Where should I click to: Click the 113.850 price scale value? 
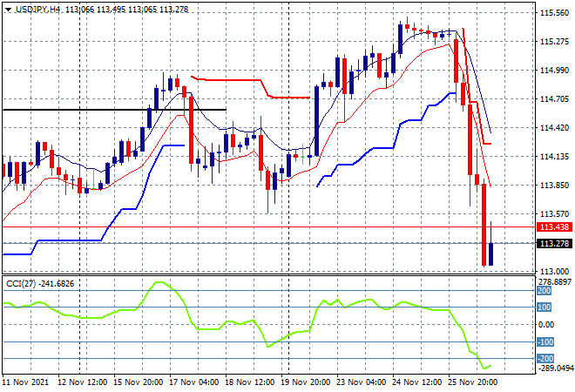[x=554, y=186]
